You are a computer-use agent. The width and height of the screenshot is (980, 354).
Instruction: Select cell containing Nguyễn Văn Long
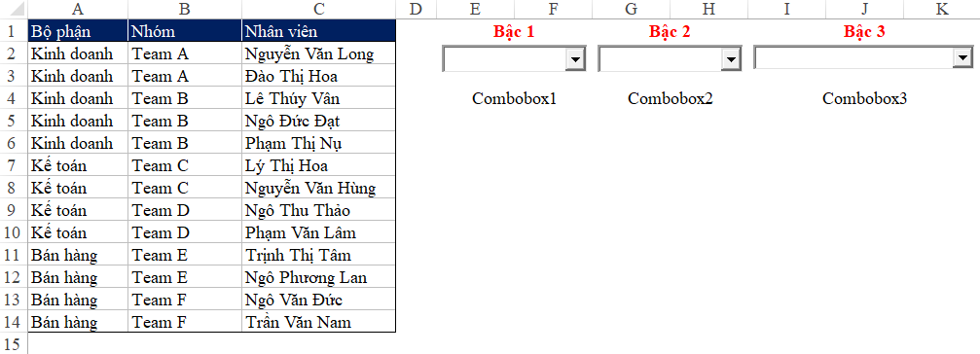click(319, 53)
